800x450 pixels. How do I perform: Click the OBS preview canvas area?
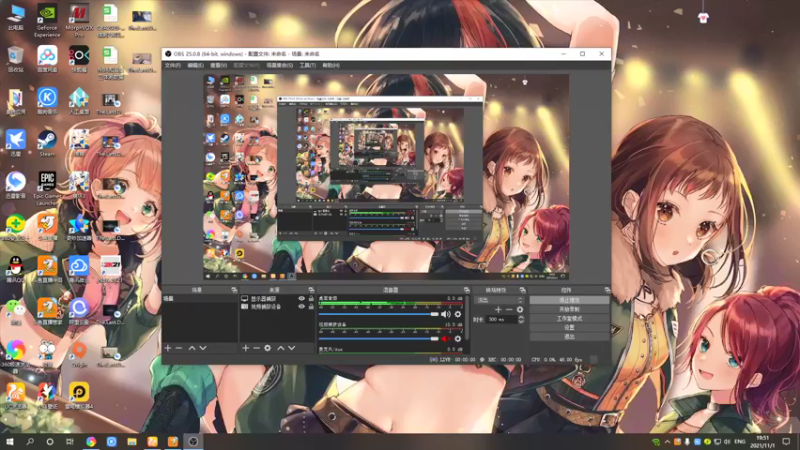point(386,177)
